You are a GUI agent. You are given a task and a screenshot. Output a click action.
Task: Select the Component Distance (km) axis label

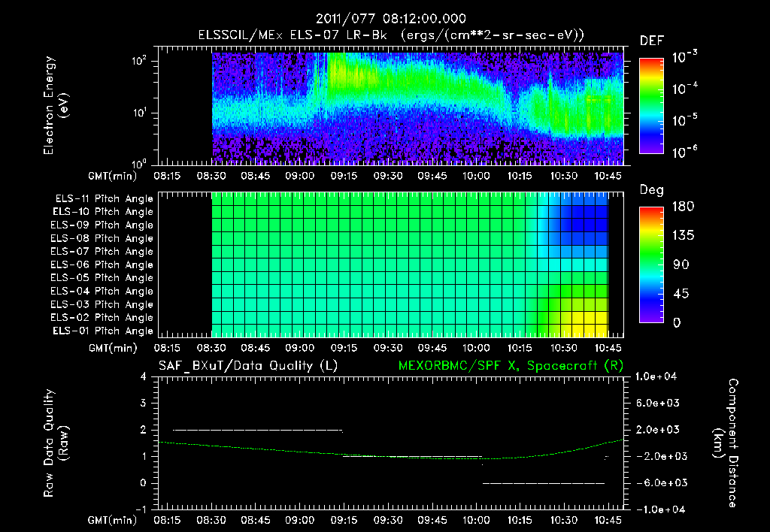(x=725, y=443)
